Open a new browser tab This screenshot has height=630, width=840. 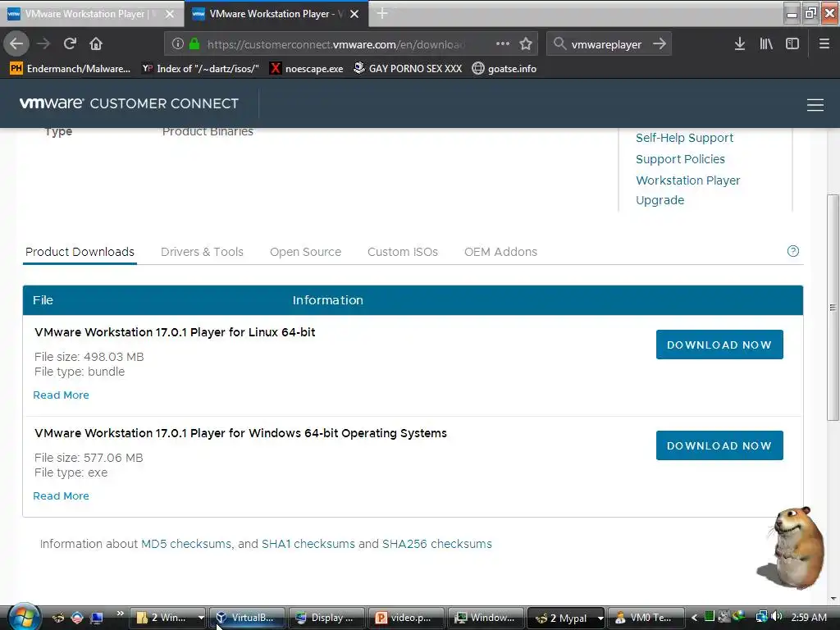(382, 13)
